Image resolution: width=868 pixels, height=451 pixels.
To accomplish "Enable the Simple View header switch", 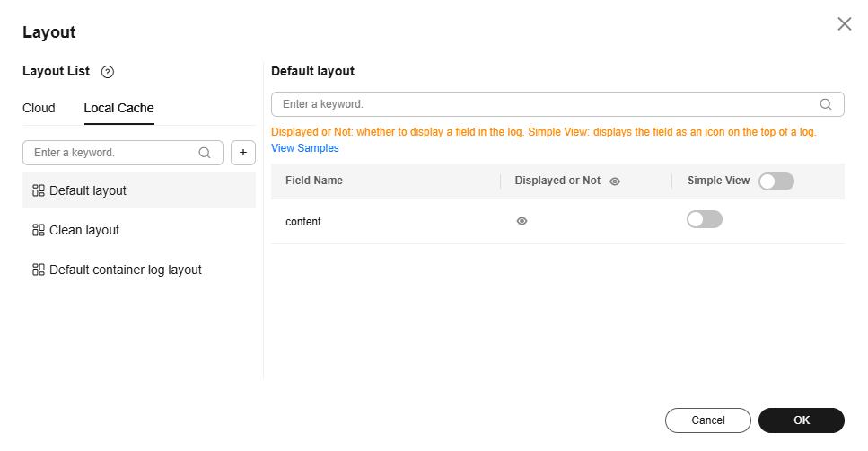I will pyautogui.click(x=776, y=181).
